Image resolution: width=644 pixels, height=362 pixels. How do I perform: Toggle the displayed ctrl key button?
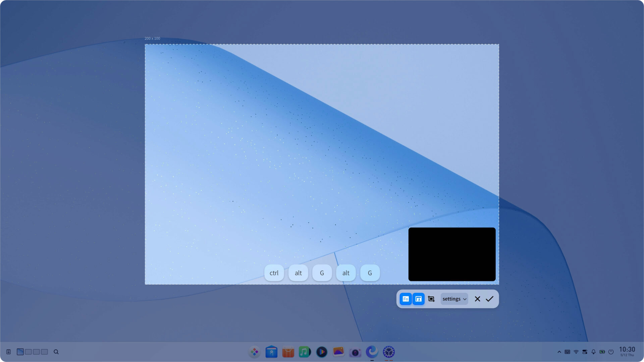pyautogui.click(x=274, y=273)
